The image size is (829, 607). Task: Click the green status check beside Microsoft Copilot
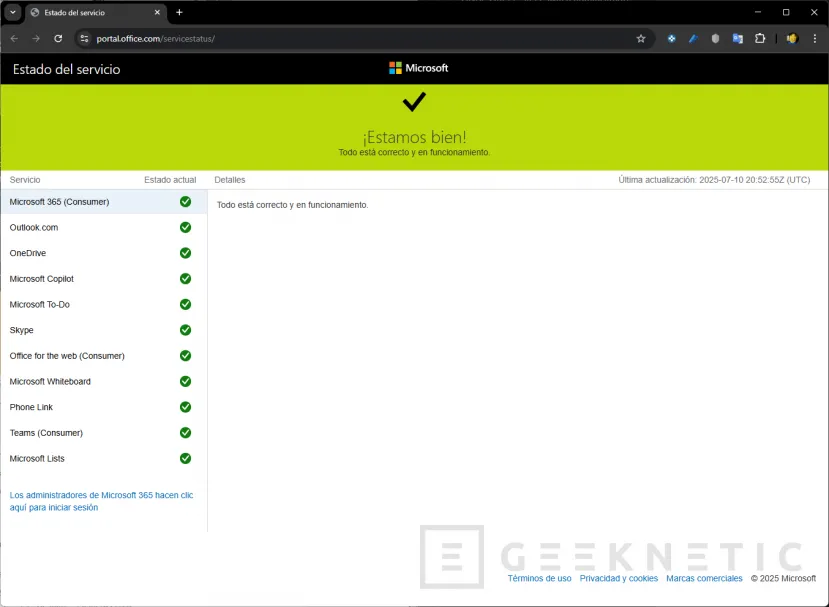point(185,279)
